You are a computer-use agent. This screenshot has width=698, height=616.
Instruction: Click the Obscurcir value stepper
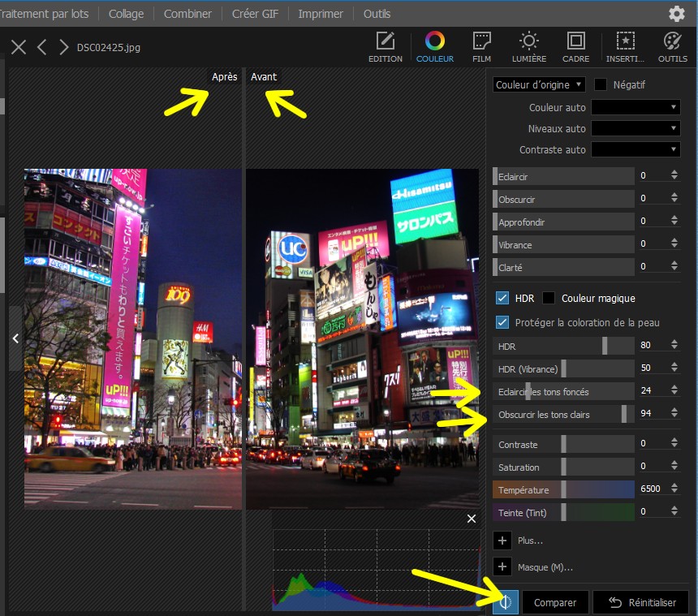pos(674,197)
